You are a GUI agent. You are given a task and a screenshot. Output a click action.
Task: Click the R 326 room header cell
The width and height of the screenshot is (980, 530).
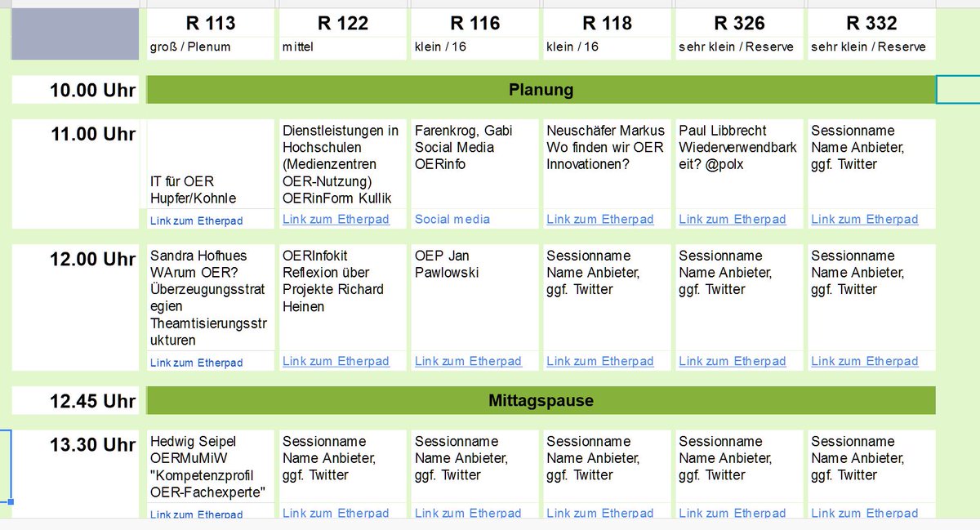click(738, 24)
